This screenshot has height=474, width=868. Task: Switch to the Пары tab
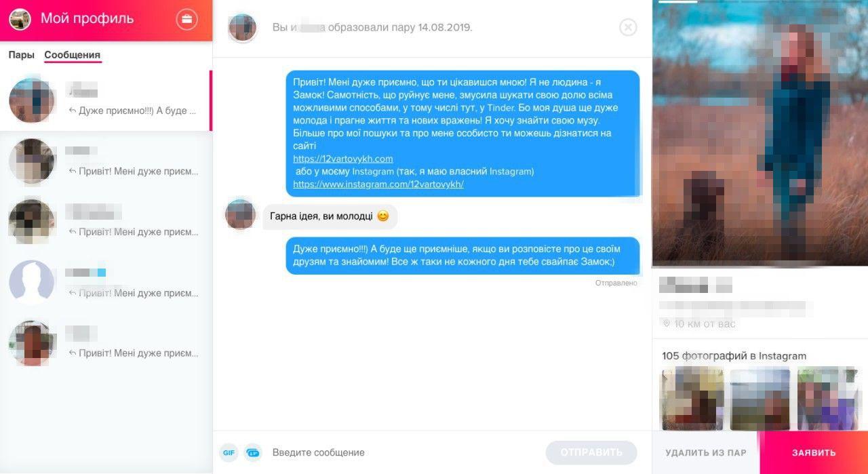[22, 55]
